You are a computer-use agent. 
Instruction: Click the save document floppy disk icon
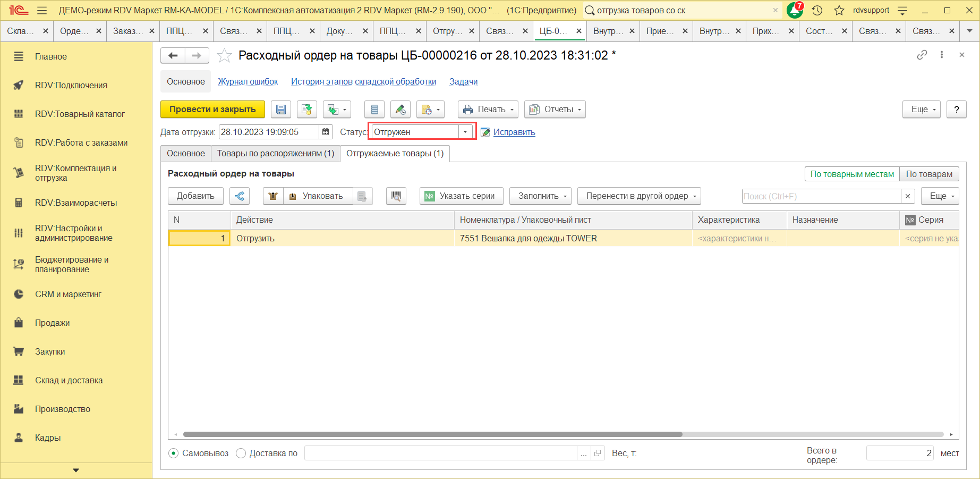[x=281, y=110]
